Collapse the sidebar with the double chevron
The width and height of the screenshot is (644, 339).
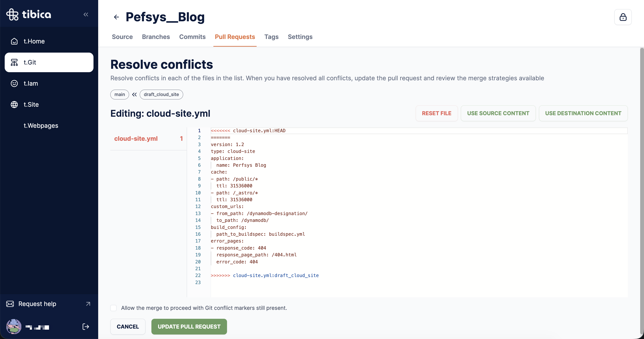[x=86, y=14]
